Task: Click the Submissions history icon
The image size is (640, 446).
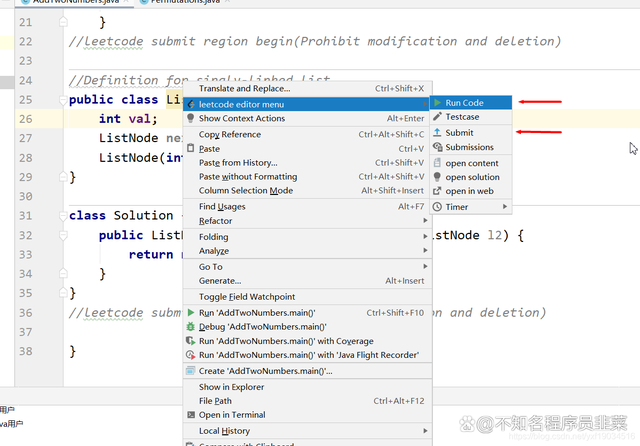Action: [438, 146]
